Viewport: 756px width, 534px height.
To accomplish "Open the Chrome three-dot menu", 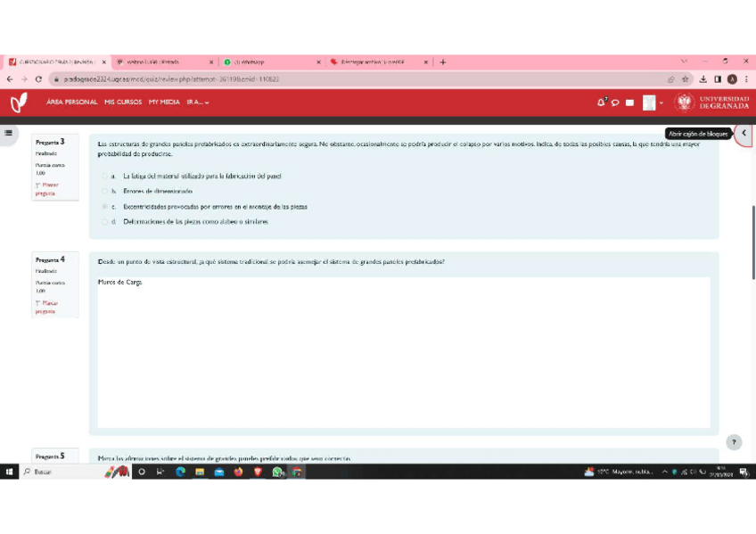I will 746,79.
